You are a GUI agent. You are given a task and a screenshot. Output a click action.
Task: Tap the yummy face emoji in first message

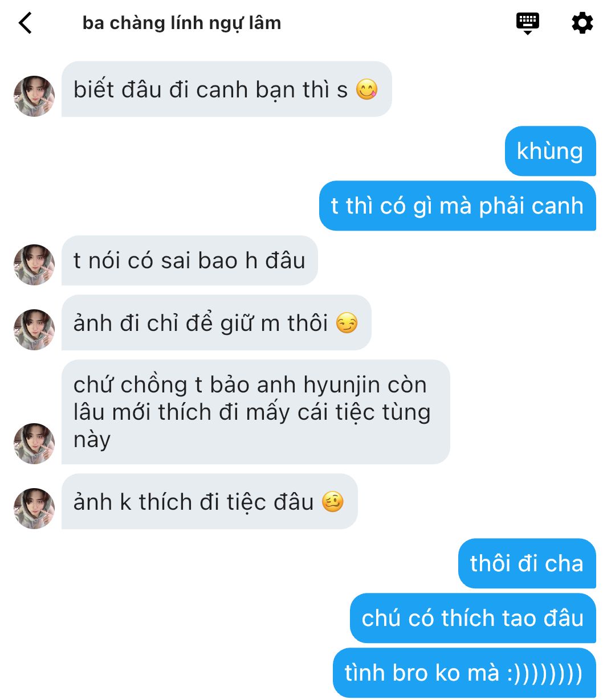point(366,90)
